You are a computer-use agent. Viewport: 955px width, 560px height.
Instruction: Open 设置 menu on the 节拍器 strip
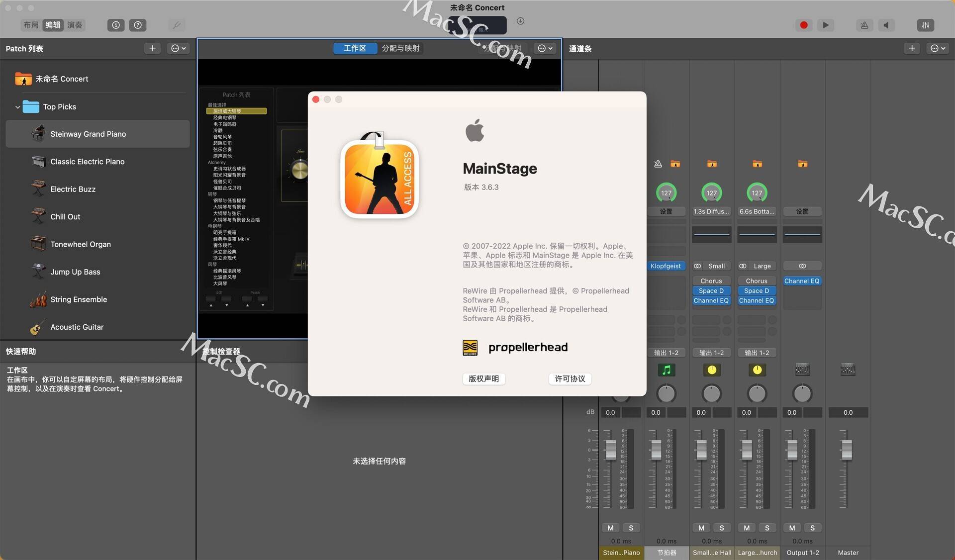tap(666, 211)
